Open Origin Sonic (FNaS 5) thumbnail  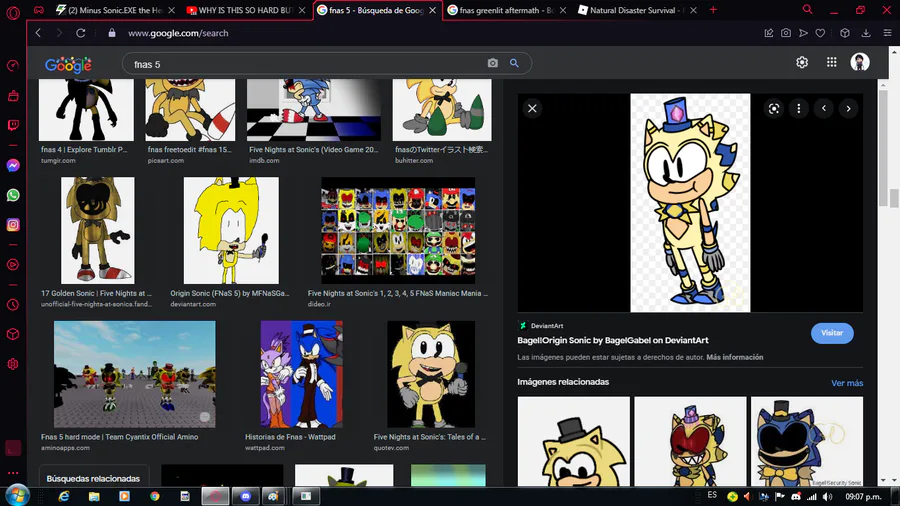pyautogui.click(x=231, y=230)
